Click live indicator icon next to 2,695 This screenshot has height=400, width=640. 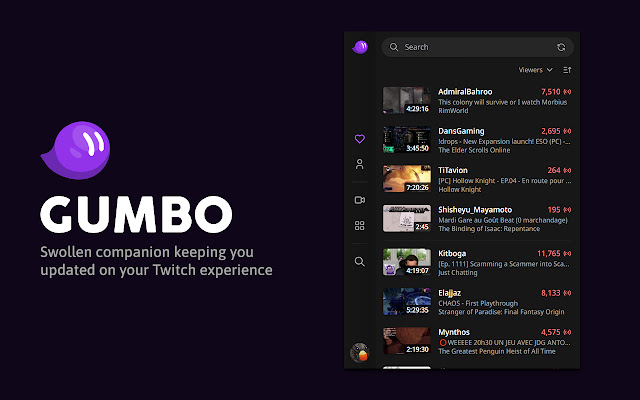coord(567,131)
